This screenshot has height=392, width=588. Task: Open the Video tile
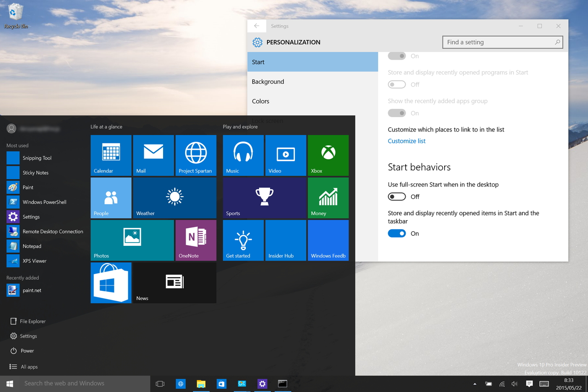286,155
